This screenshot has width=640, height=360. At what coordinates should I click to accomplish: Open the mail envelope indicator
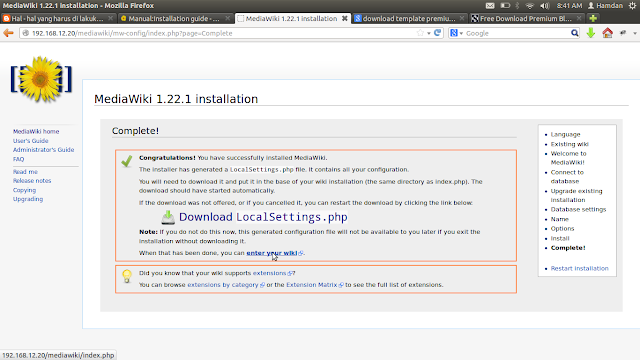tap(490, 5)
